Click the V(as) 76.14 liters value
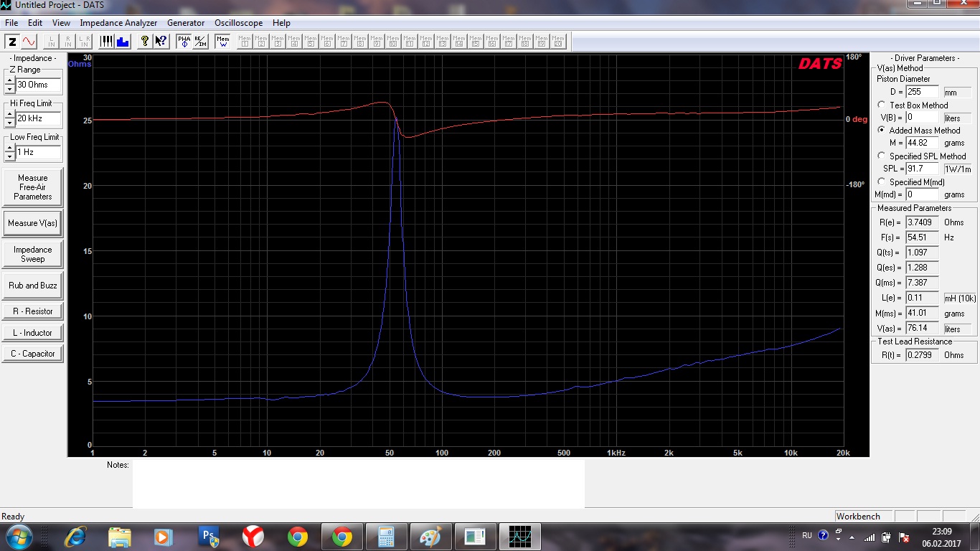Screen dimensions: 980x551 click(922, 329)
